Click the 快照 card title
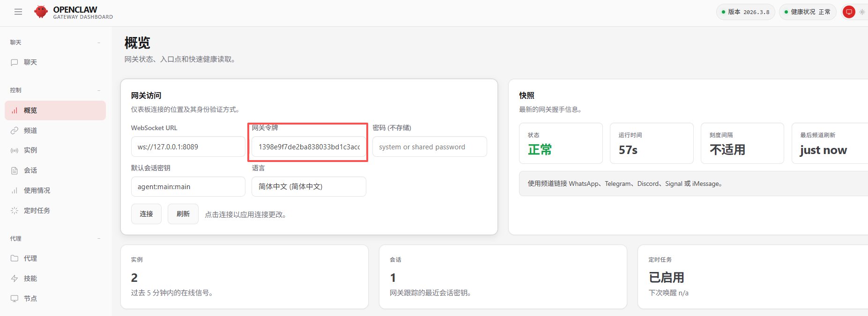This screenshot has height=316, width=868. pos(527,96)
